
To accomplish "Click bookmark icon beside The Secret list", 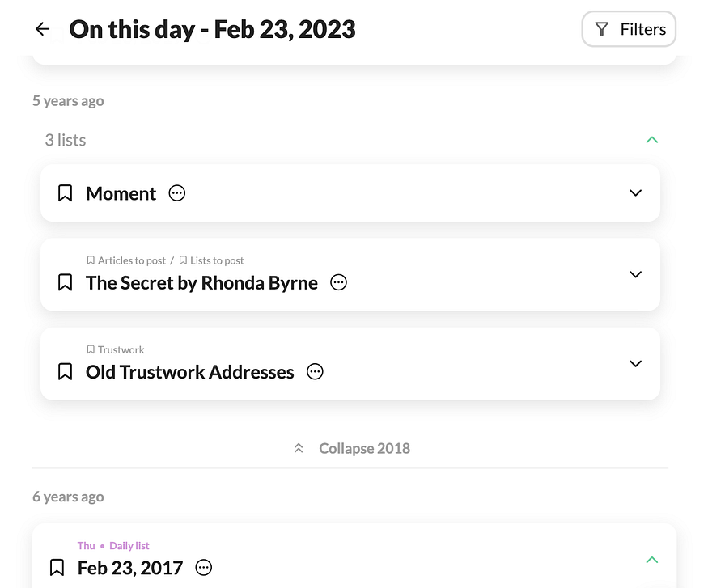I will [x=66, y=282].
